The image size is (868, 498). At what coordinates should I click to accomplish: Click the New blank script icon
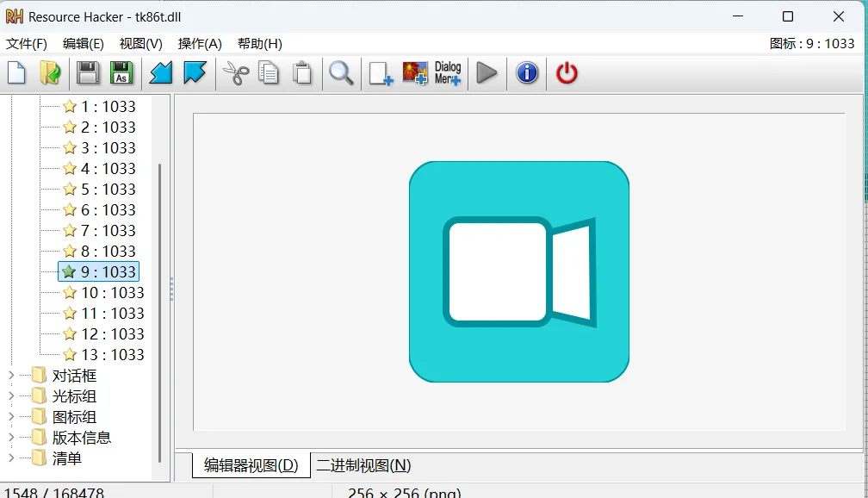coord(16,73)
